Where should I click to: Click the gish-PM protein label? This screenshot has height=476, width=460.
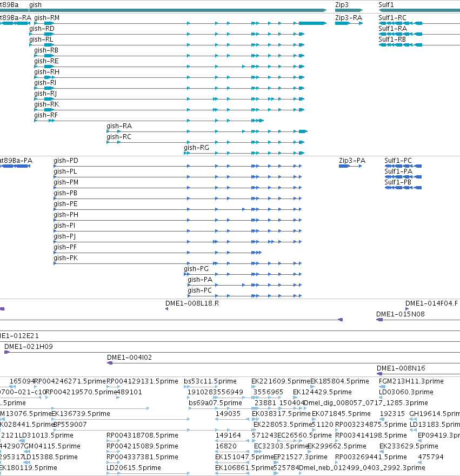tap(66, 182)
